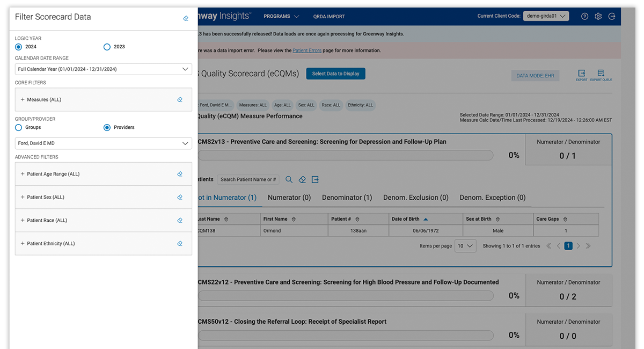Click the Export icon

pos(581,74)
